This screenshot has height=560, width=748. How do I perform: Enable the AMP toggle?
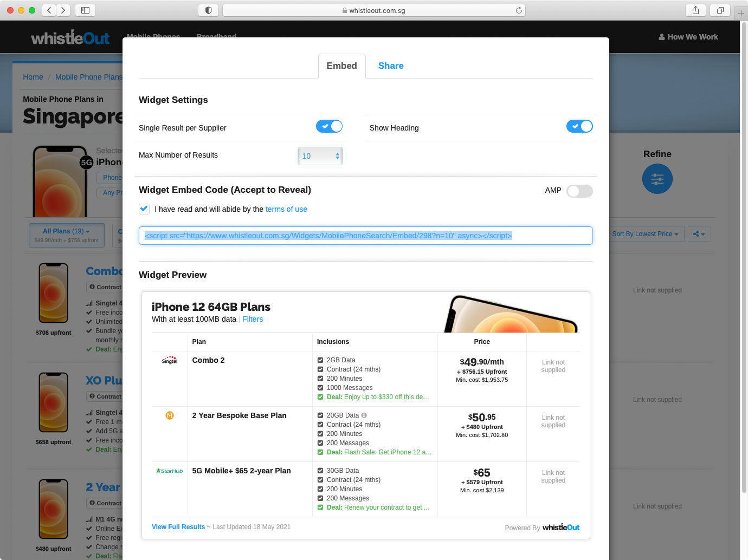tap(579, 191)
